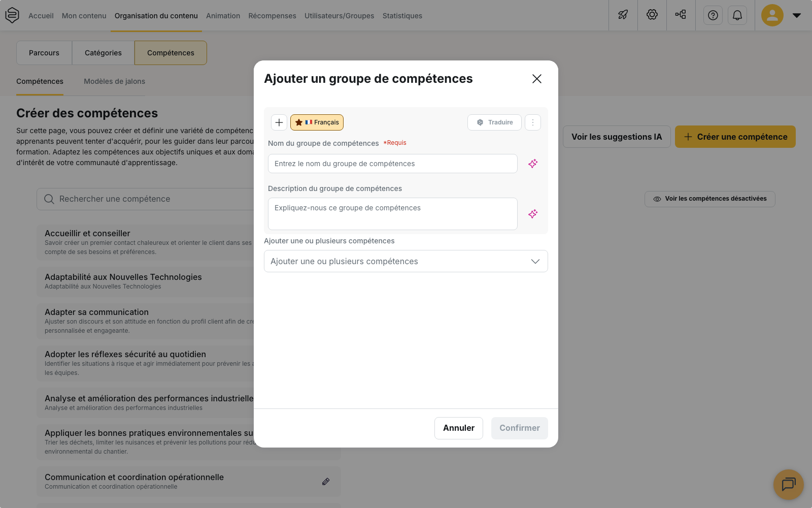
Task: Click the app logo in the top-left corner
Action: coord(12,15)
